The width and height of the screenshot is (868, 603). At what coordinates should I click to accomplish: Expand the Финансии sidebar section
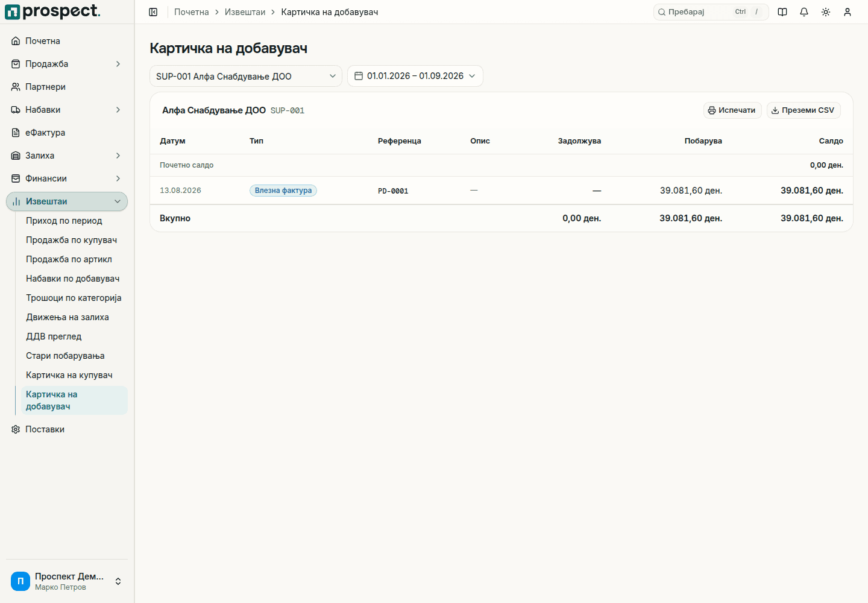[x=67, y=178]
